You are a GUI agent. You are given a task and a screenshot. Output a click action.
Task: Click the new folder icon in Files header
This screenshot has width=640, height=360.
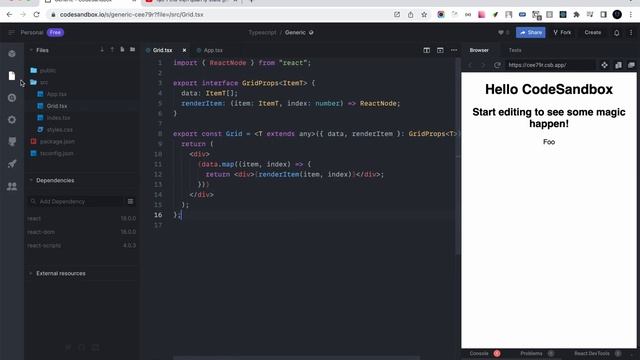(x=132, y=50)
